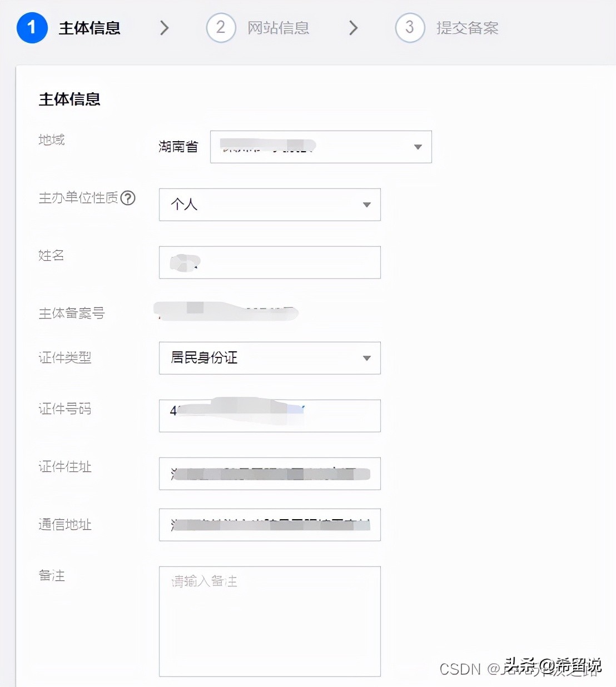The width and height of the screenshot is (616, 687).
Task: Switch to the 网站信息 step tab
Action: (x=277, y=28)
